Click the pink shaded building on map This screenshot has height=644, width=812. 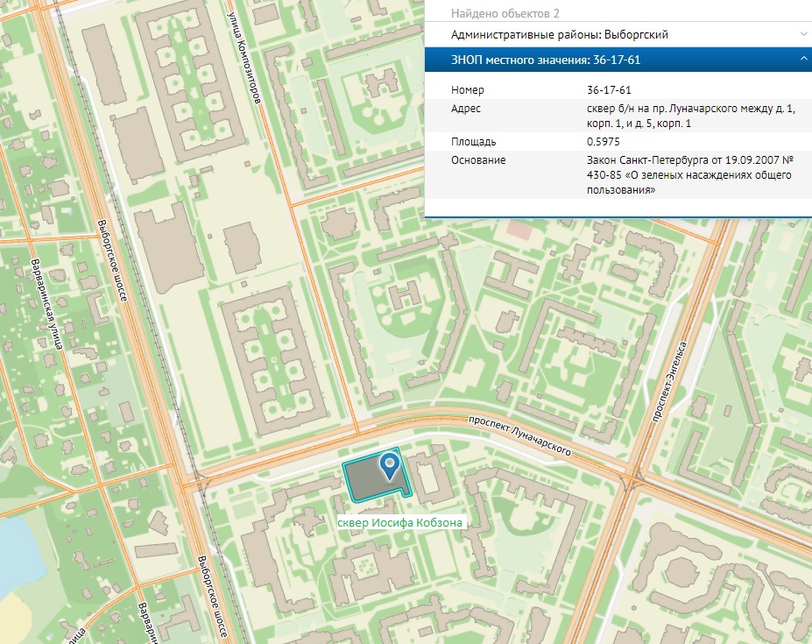(x=520, y=230)
